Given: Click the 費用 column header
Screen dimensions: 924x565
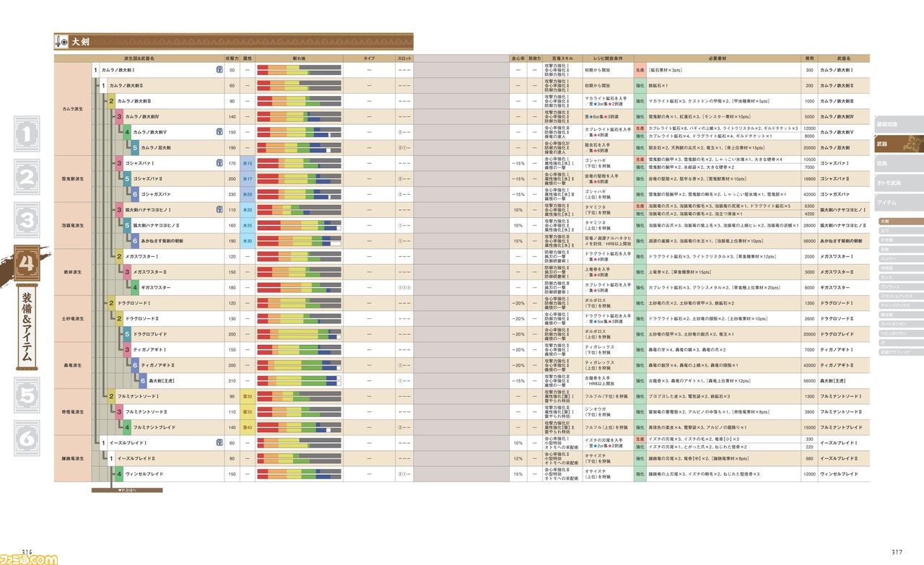Looking at the screenshot, I should [808, 57].
